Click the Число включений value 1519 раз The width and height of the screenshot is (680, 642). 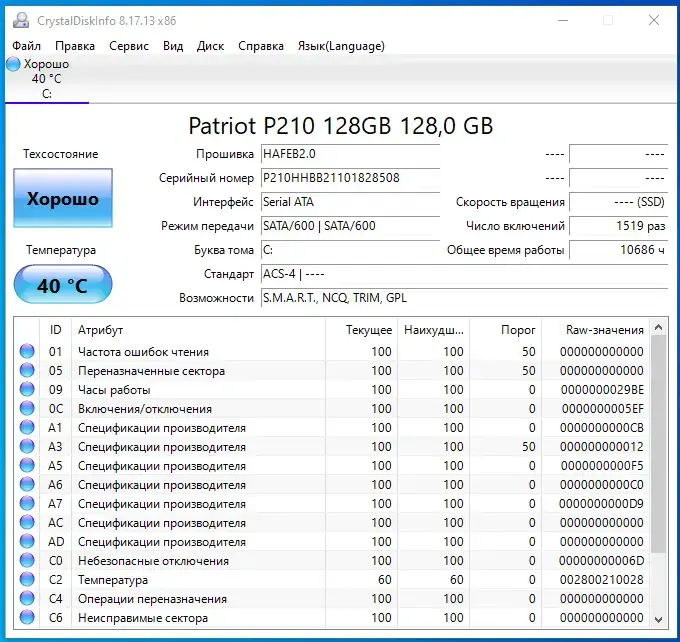coord(618,226)
